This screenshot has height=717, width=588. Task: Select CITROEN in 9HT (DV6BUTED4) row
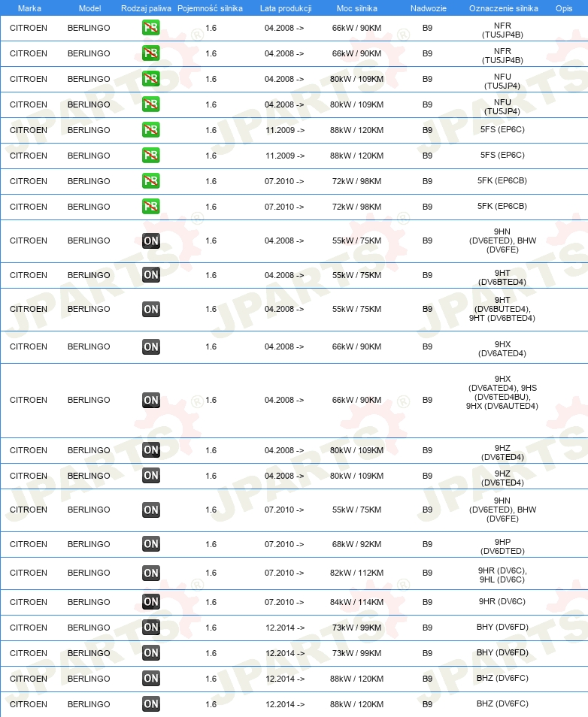(29, 309)
